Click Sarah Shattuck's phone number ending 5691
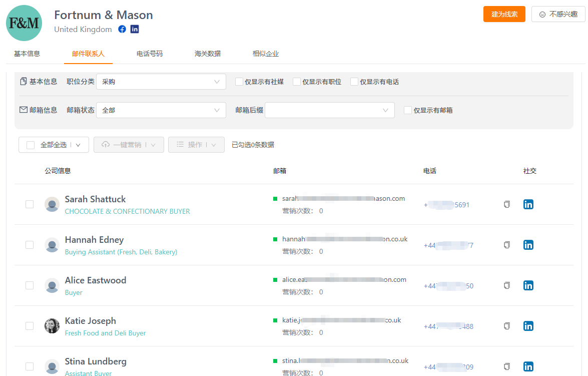Screen dimensions: 588x376 click(446, 205)
